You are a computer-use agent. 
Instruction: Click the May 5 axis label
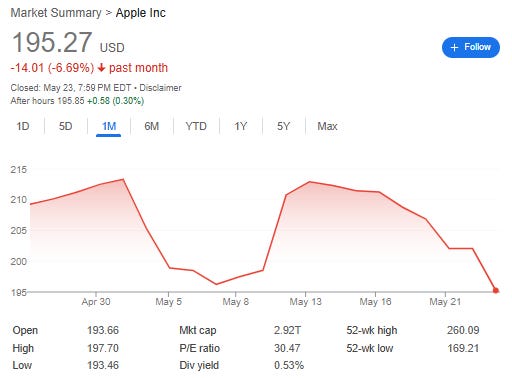(169, 302)
